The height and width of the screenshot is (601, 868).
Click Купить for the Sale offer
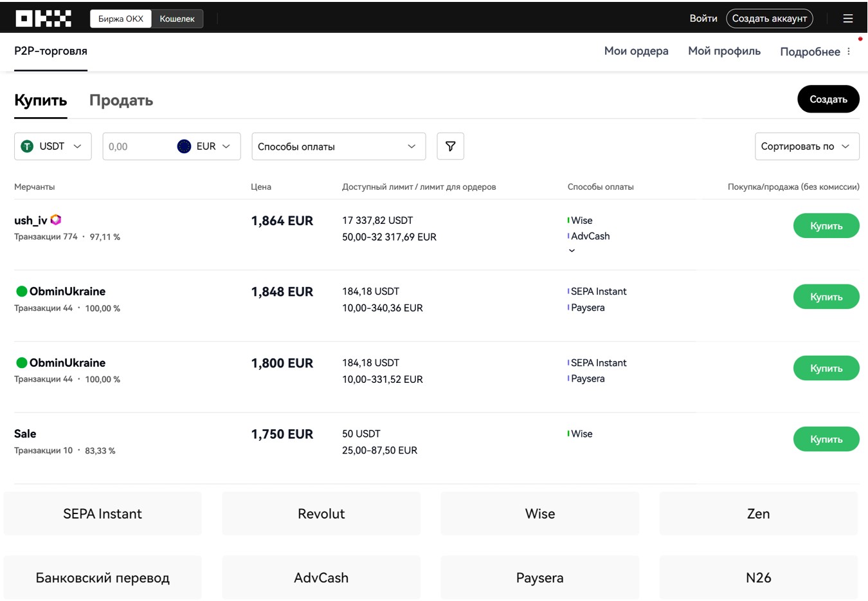pyautogui.click(x=826, y=439)
